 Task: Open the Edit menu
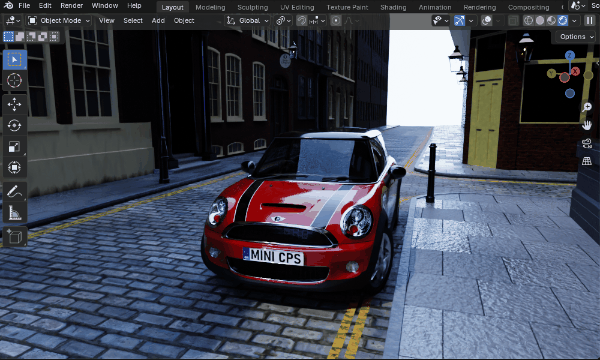[45, 6]
